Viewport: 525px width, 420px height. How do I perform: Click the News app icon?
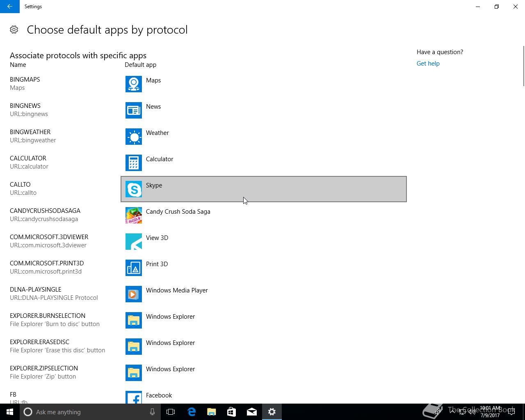pos(134,110)
